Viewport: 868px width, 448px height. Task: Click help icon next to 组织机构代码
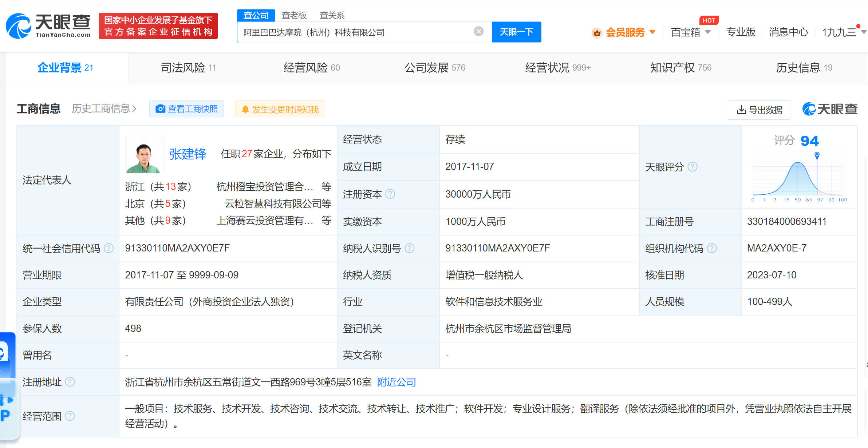pos(712,248)
